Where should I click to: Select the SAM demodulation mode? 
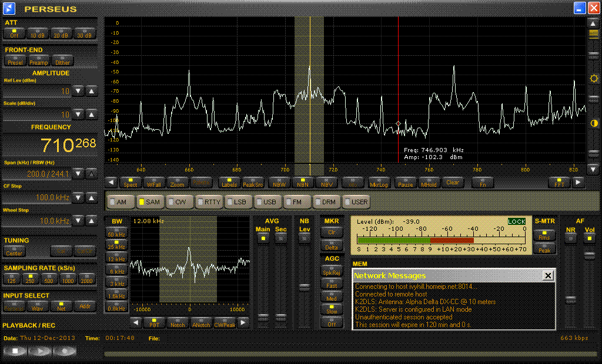coord(150,202)
